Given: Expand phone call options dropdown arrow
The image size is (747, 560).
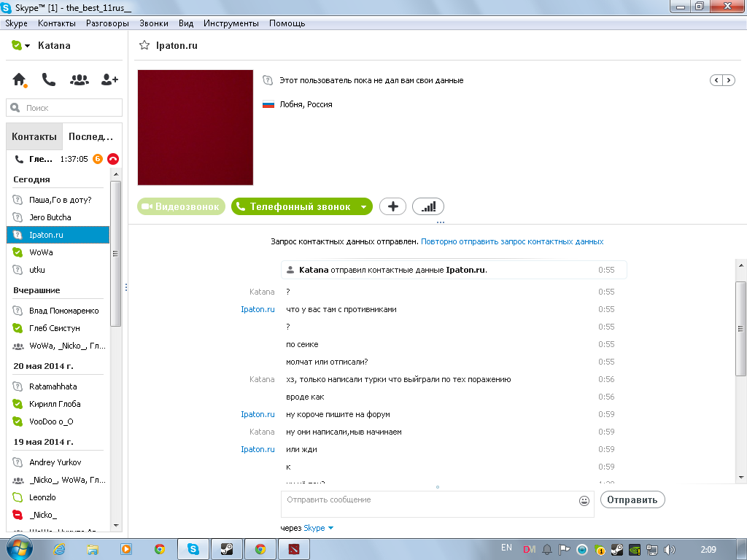Looking at the screenshot, I should (x=364, y=206).
